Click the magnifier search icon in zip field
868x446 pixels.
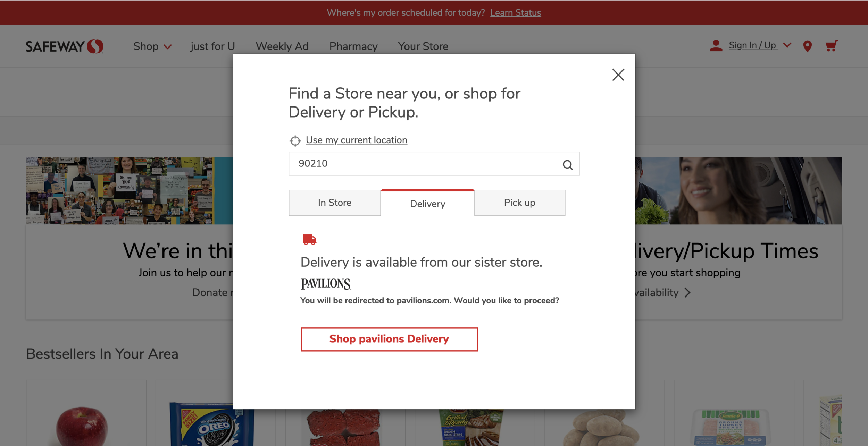(x=567, y=164)
